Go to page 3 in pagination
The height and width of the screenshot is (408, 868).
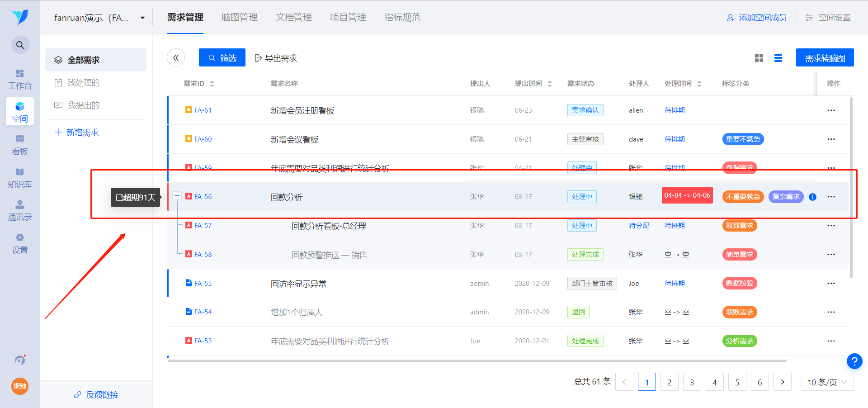tap(692, 382)
